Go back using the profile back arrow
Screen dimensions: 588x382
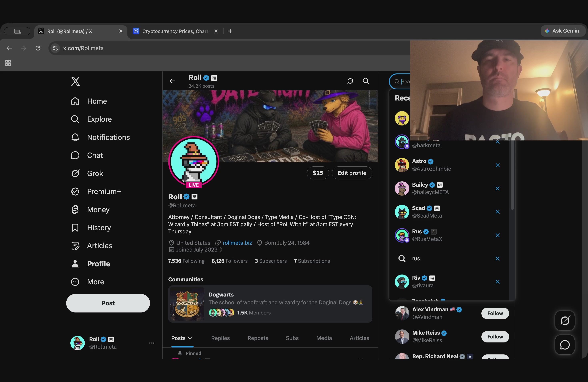point(172,81)
